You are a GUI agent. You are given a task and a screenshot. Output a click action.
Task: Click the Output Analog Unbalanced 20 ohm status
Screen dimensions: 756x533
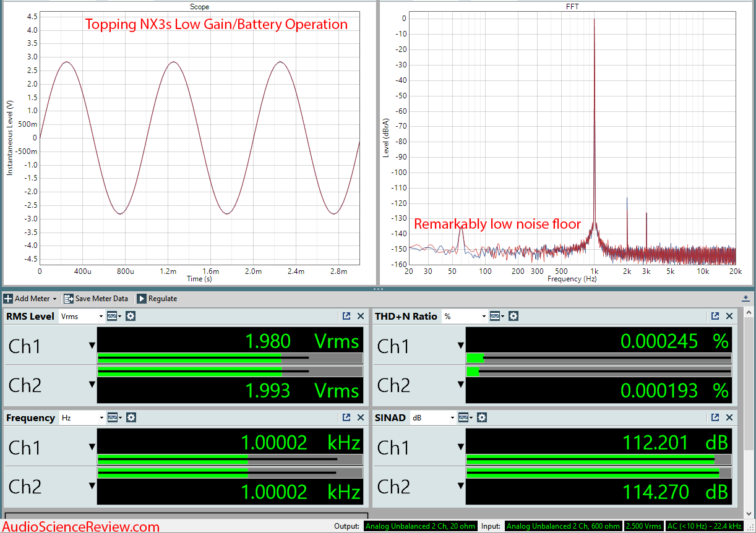(420, 526)
